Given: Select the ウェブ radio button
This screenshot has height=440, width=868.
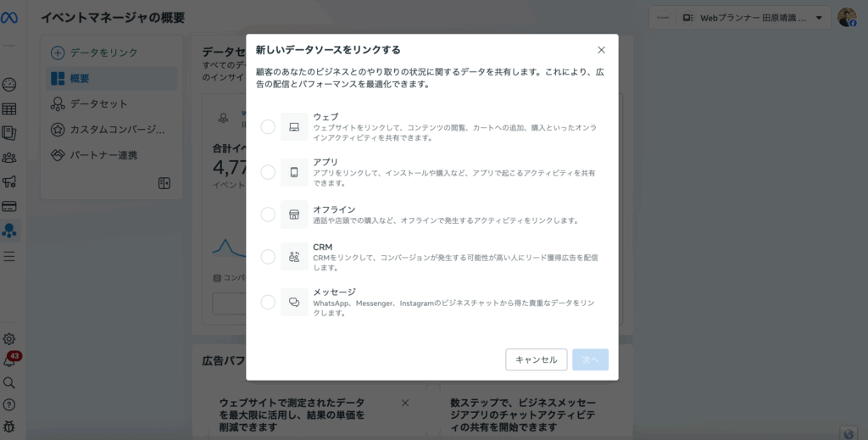Looking at the screenshot, I should [268, 127].
